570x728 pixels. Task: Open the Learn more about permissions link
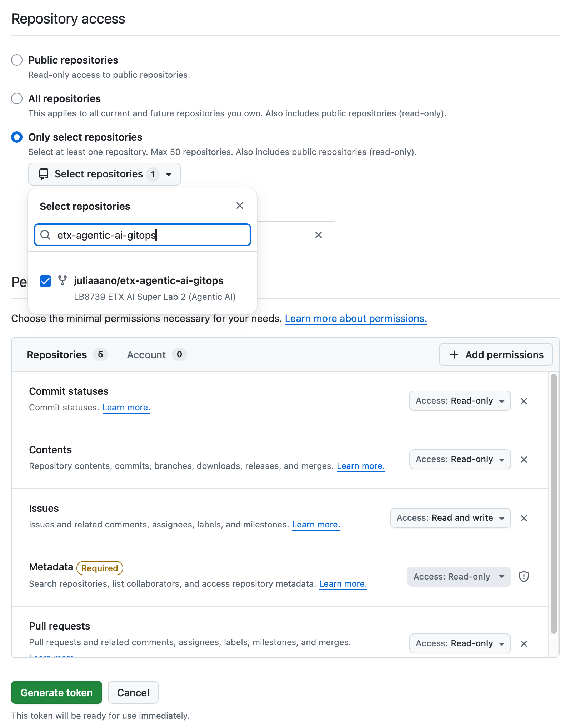coord(356,318)
